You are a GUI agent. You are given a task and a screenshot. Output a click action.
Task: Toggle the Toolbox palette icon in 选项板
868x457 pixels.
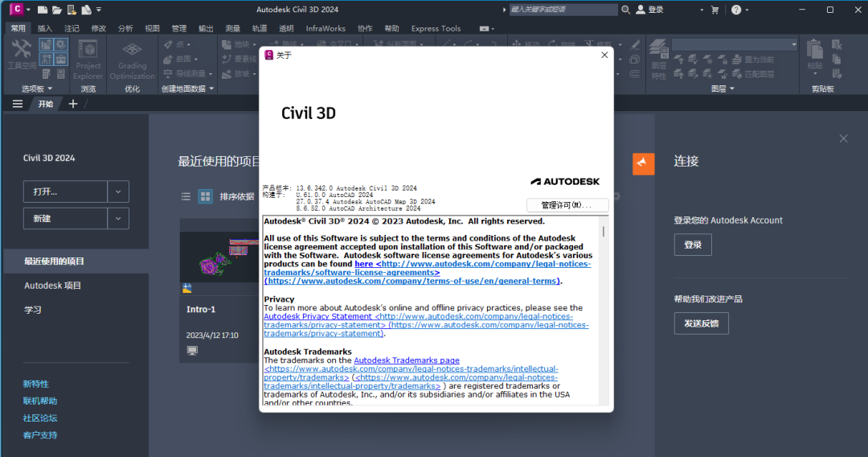(x=61, y=59)
